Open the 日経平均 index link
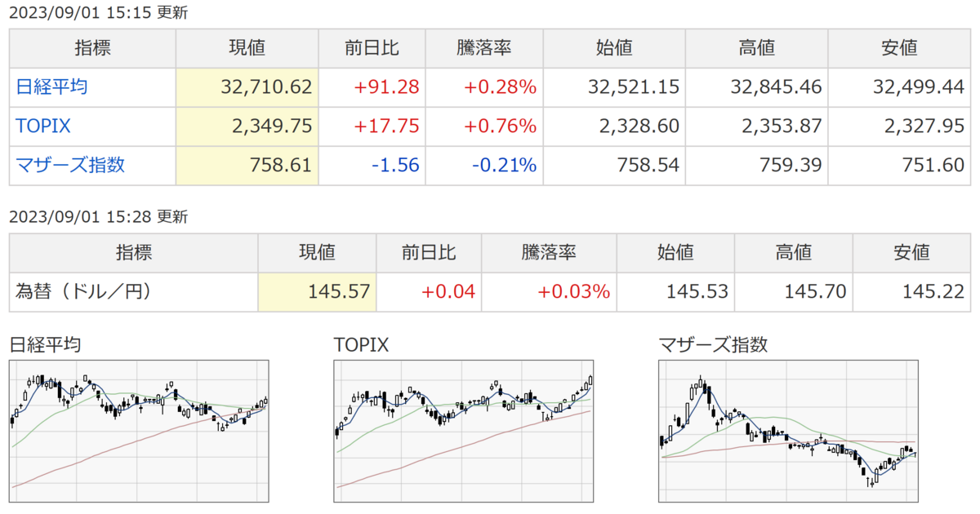 51,86
